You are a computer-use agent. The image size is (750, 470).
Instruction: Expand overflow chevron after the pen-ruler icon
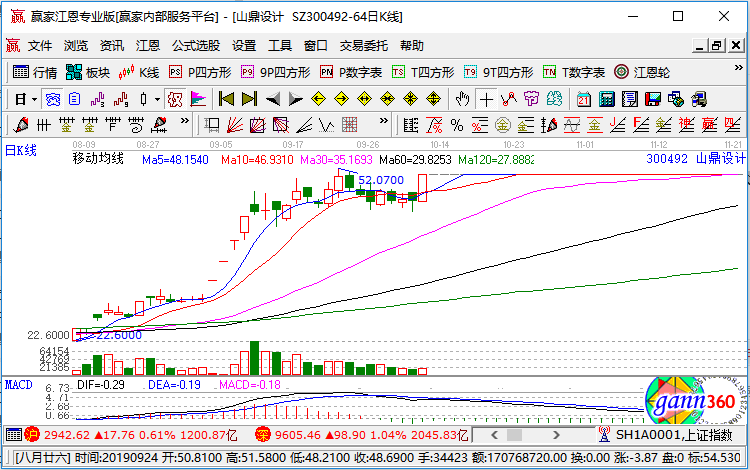(185, 121)
